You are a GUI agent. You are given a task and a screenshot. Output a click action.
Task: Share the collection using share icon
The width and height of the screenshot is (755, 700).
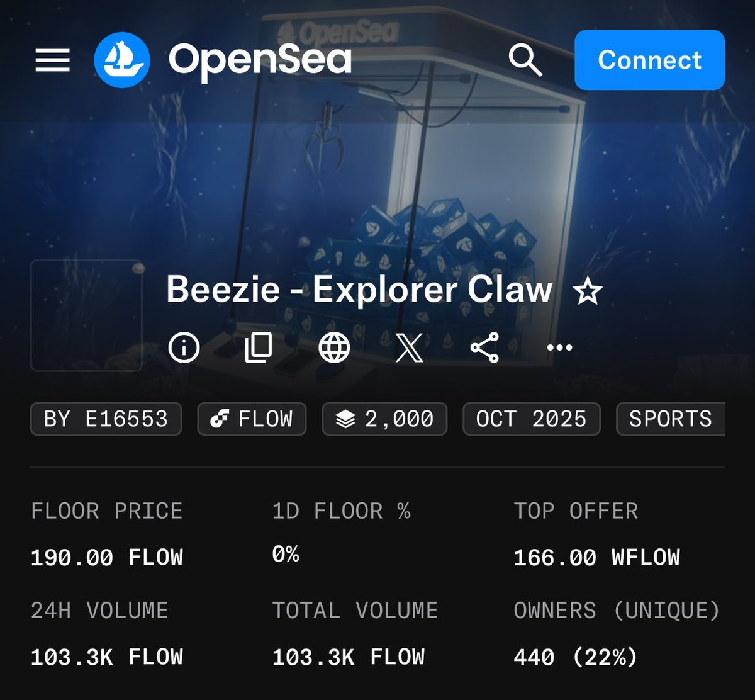(x=484, y=347)
